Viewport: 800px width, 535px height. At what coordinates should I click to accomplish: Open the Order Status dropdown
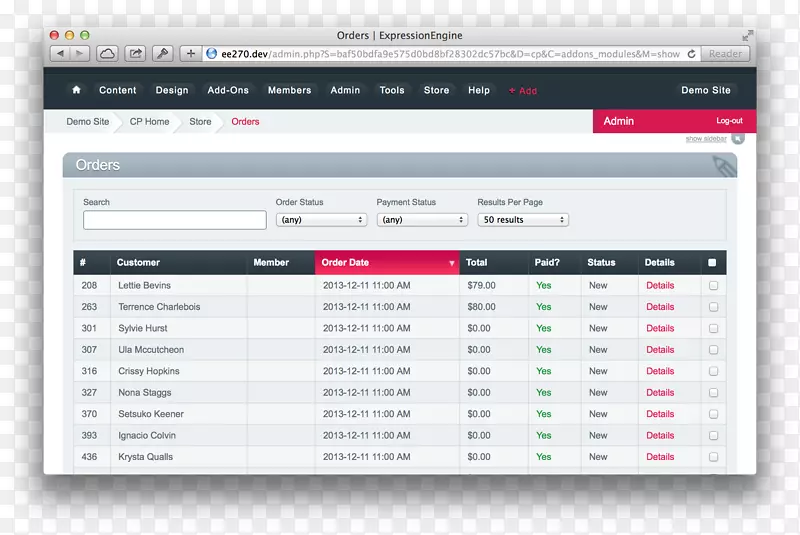tap(321, 220)
